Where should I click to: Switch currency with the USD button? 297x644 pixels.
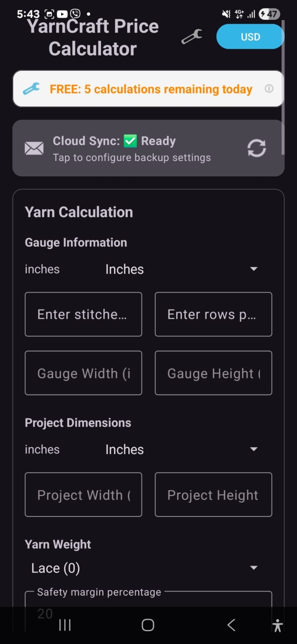250,37
